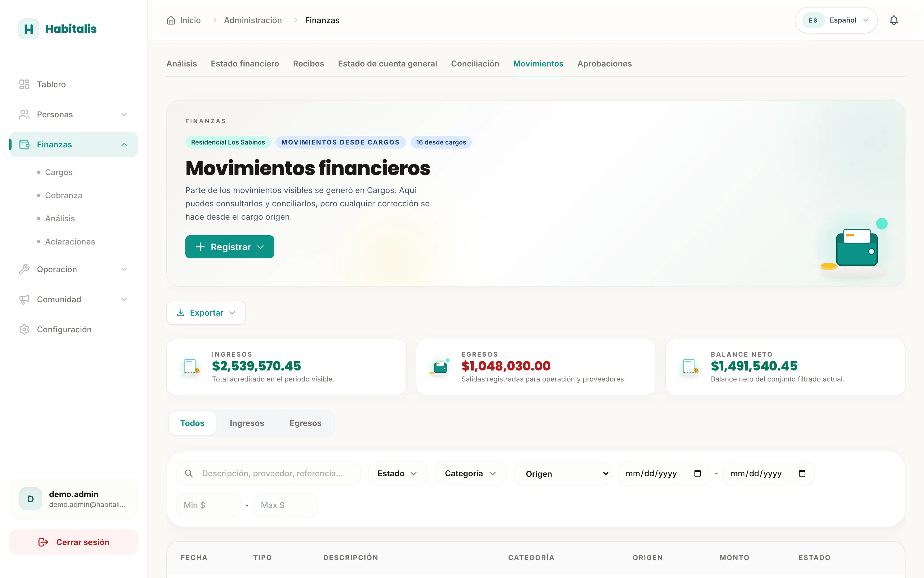Open the Registrar dropdown button
Image resolution: width=924 pixels, height=578 pixels.
tap(230, 247)
